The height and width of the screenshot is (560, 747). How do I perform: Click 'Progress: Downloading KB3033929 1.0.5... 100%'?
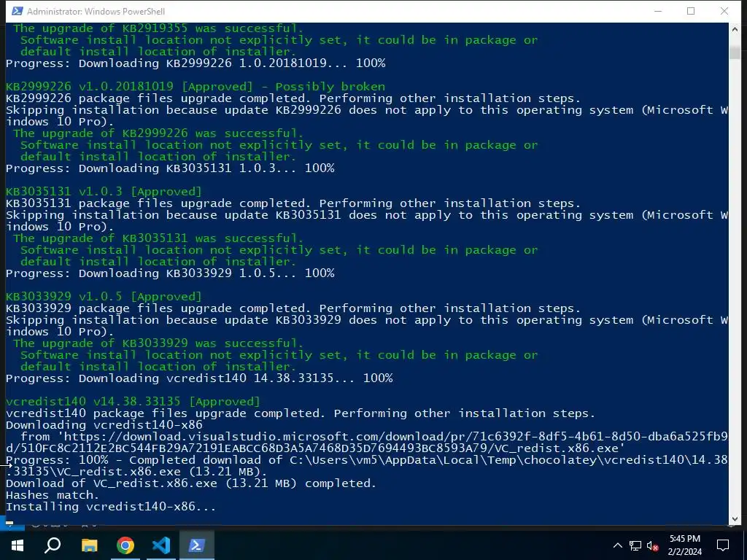tap(170, 273)
